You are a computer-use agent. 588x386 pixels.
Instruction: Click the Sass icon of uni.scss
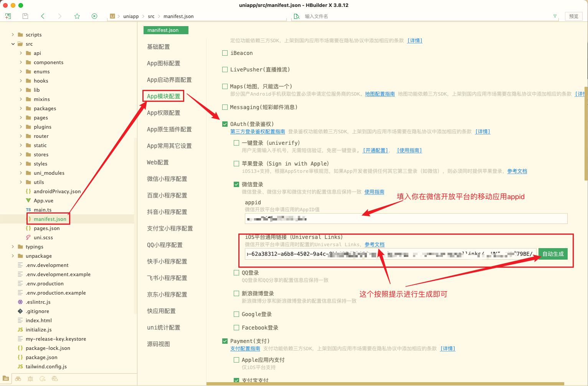(x=28, y=237)
